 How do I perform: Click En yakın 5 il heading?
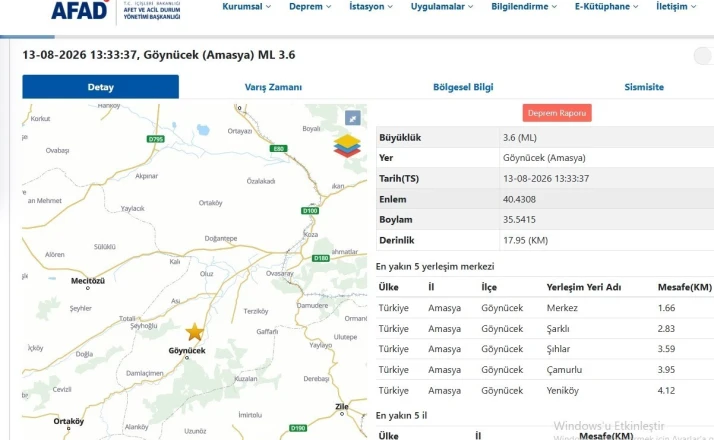(x=401, y=415)
